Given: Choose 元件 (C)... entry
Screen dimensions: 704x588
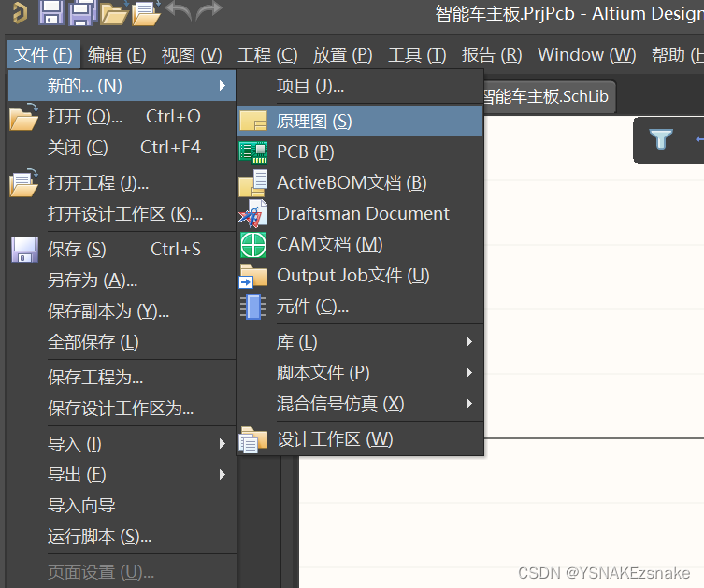Looking at the screenshot, I should [x=361, y=307].
